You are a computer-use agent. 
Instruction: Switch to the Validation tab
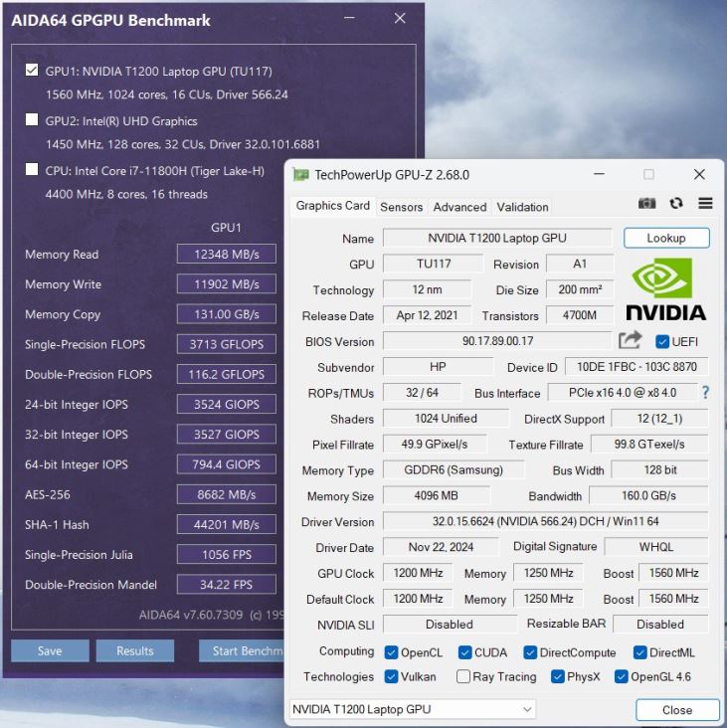(522, 207)
